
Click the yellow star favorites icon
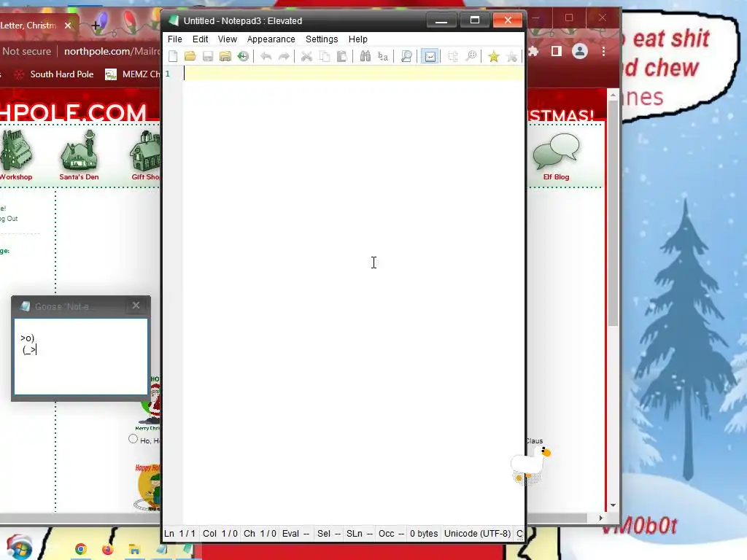[x=494, y=56]
